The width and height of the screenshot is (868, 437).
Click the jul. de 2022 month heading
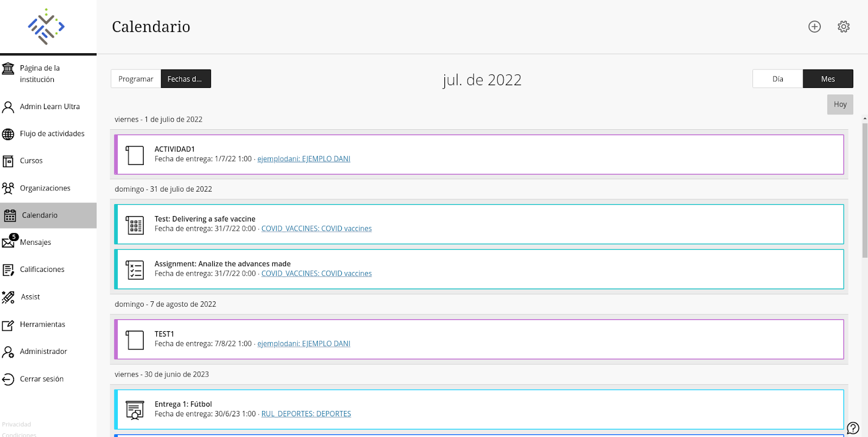[482, 80]
